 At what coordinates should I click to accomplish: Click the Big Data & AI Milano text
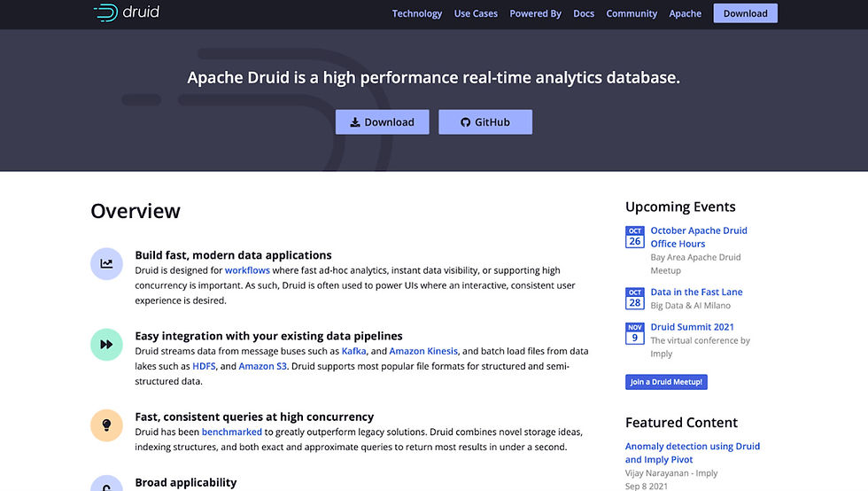coord(690,306)
